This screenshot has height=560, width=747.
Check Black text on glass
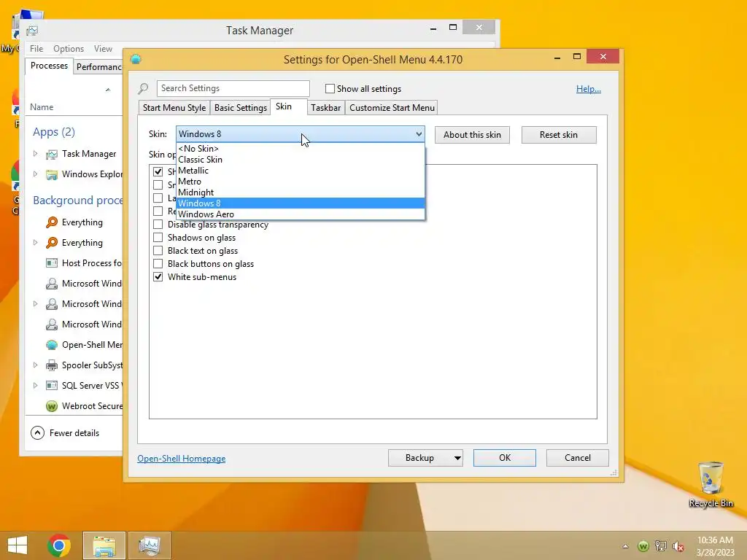[158, 251]
